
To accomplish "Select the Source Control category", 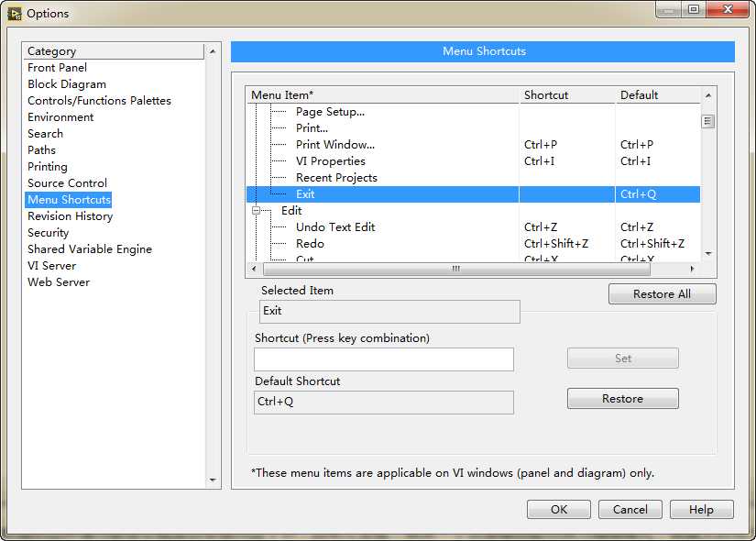I will pos(67,183).
